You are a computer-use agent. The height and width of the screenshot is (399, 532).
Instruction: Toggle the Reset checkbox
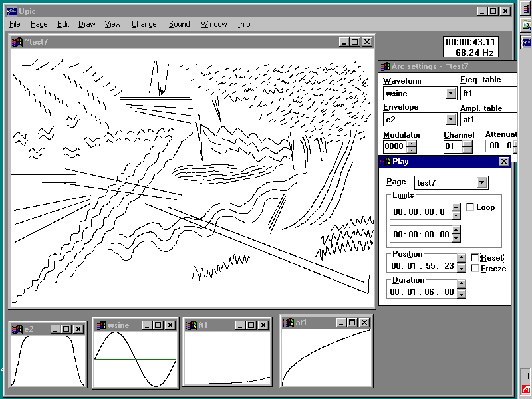tap(475, 258)
